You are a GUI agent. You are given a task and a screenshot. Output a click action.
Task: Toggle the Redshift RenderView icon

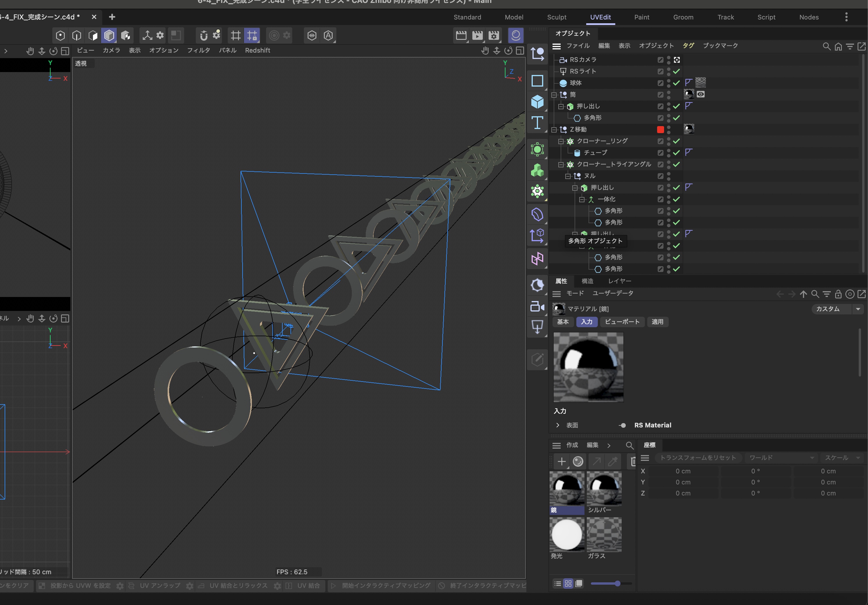(x=516, y=35)
